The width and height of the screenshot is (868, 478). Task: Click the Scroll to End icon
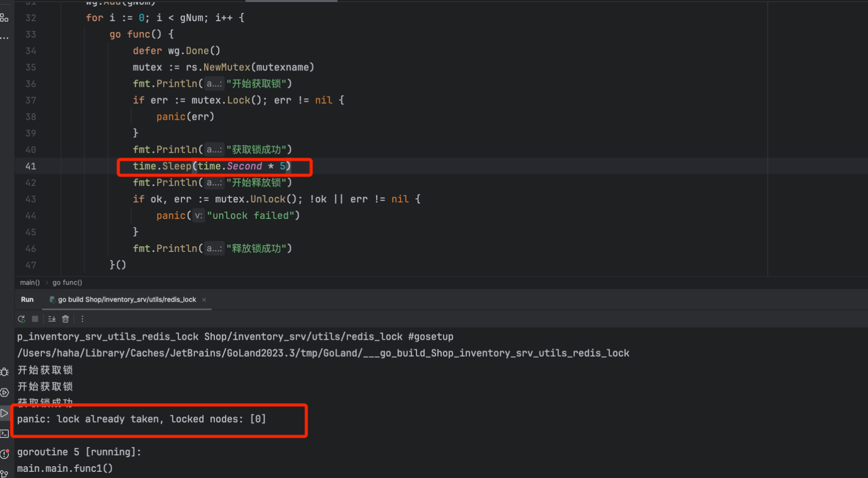tap(52, 319)
